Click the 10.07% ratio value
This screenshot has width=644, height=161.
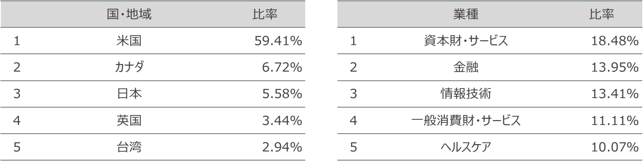[615, 147]
